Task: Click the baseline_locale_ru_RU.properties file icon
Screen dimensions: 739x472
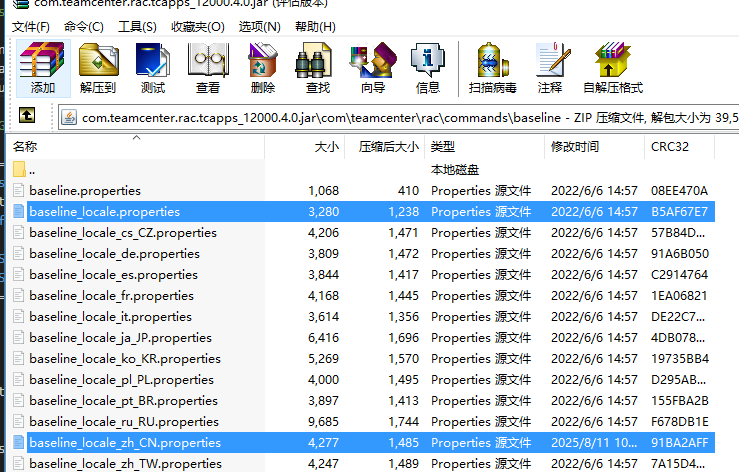Action: click(x=18, y=422)
